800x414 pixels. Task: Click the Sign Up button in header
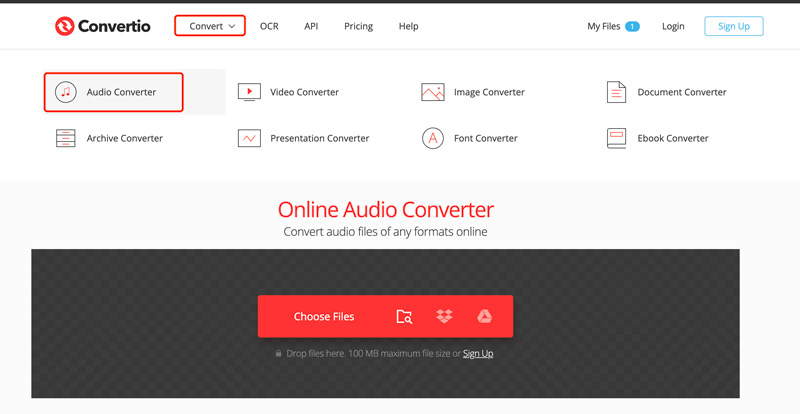[x=733, y=26]
